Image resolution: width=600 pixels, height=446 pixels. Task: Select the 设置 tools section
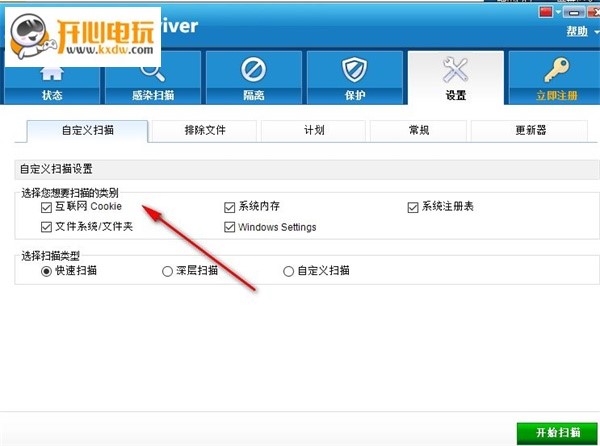click(456, 78)
